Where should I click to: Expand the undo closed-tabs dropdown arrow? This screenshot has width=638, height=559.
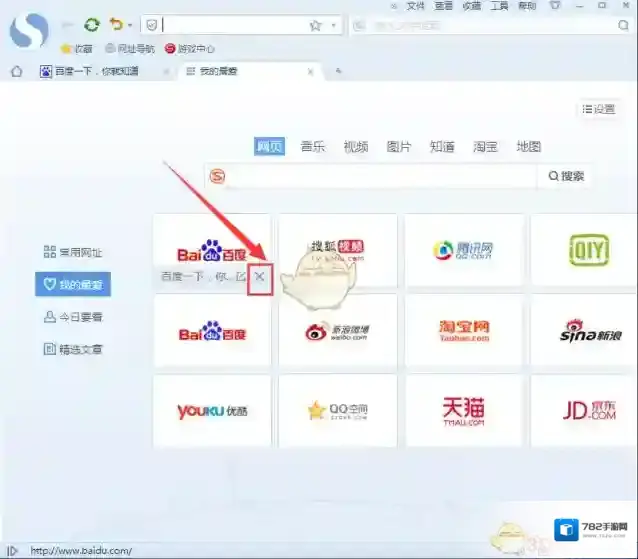point(130,25)
